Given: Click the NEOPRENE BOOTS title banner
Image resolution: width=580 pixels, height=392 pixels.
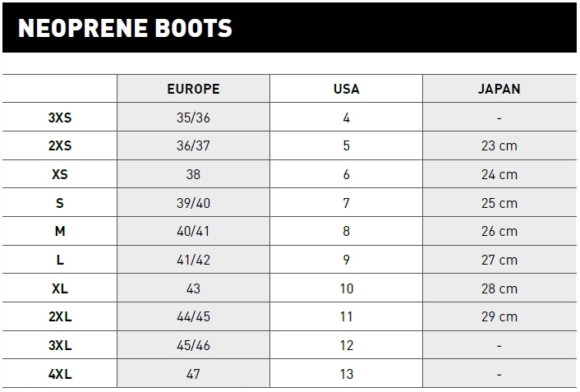Looking at the screenshot, I should point(125,28).
